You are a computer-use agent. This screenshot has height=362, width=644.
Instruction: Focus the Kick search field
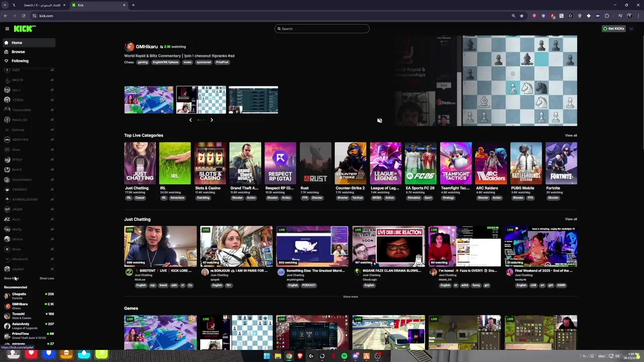(x=322, y=29)
